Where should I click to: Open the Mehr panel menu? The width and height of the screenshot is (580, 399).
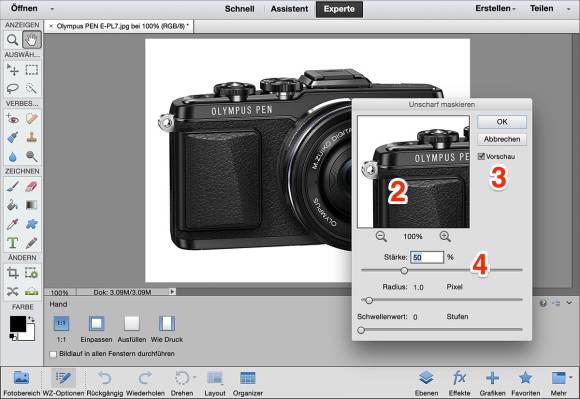coord(558,383)
